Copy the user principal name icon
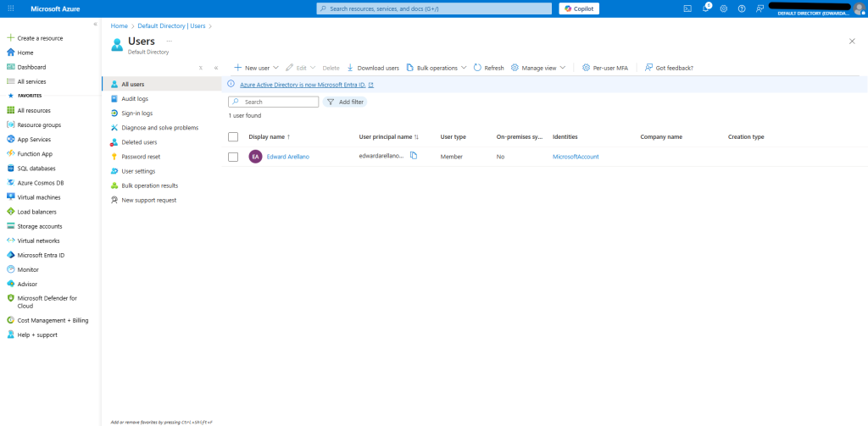Image resolution: width=868 pixels, height=426 pixels. tap(414, 156)
